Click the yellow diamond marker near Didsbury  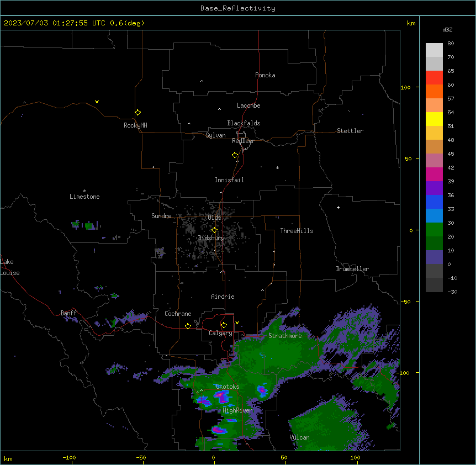(x=214, y=230)
